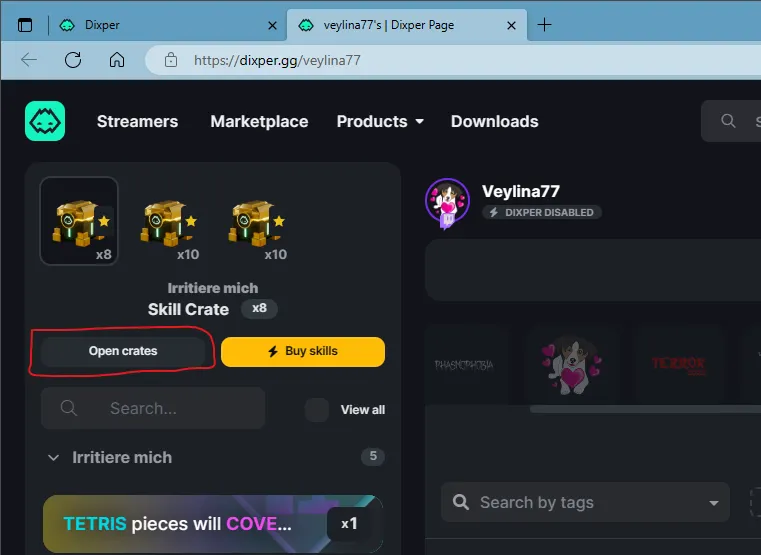This screenshot has width=761, height=555.
Task: Select the middle x10 skill crate
Action: click(x=168, y=226)
